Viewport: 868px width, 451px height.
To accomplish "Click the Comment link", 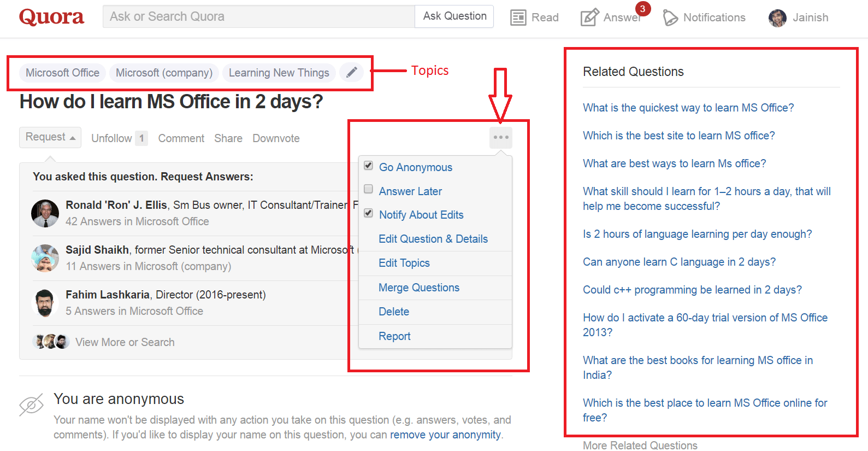I will click(x=181, y=138).
